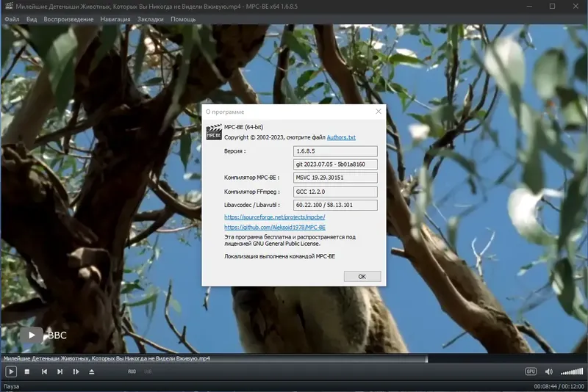Click the Play button in the control bar

click(11, 371)
